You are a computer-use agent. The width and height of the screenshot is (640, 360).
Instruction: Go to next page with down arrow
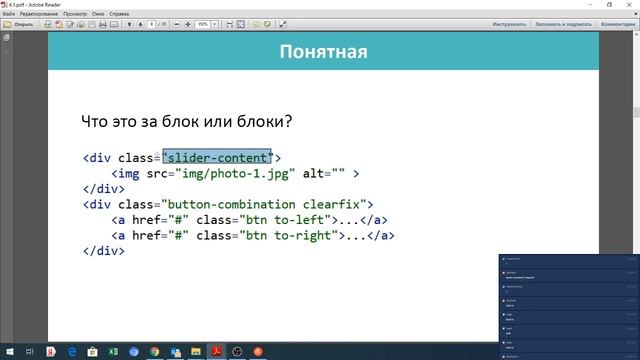140,24
